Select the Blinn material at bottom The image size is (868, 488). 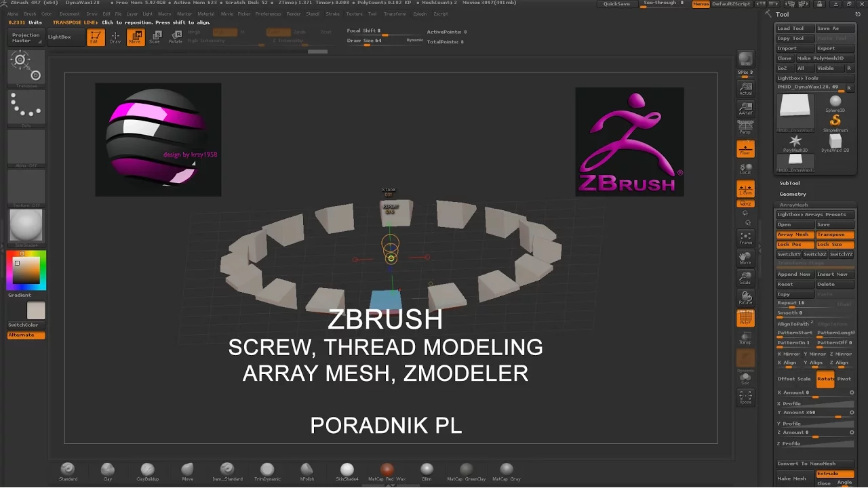[x=427, y=471]
